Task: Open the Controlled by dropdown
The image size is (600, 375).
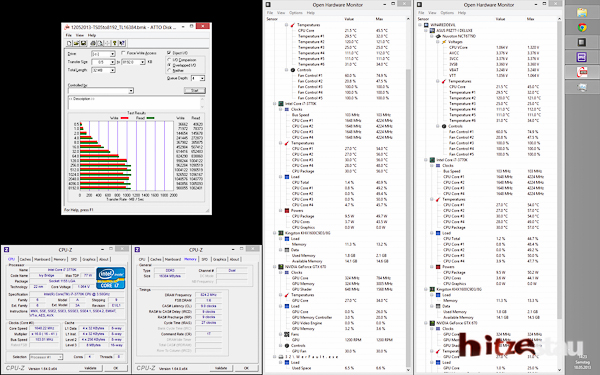Action: (131, 91)
